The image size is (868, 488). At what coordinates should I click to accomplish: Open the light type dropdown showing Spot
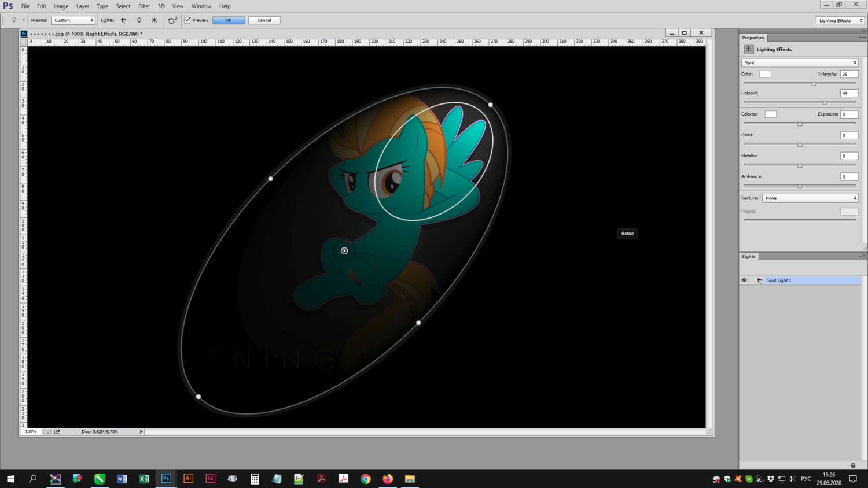pyautogui.click(x=800, y=62)
